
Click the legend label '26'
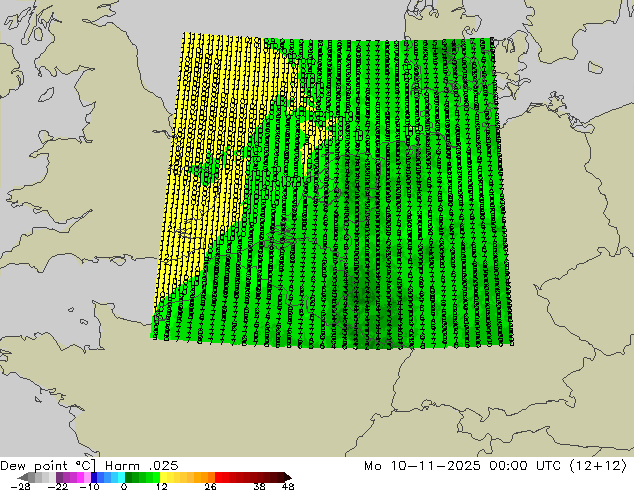210,486
